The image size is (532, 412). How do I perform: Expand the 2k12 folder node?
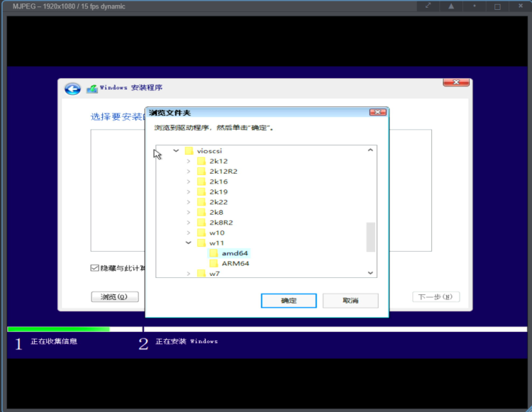pyautogui.click(x=189, y=161)
